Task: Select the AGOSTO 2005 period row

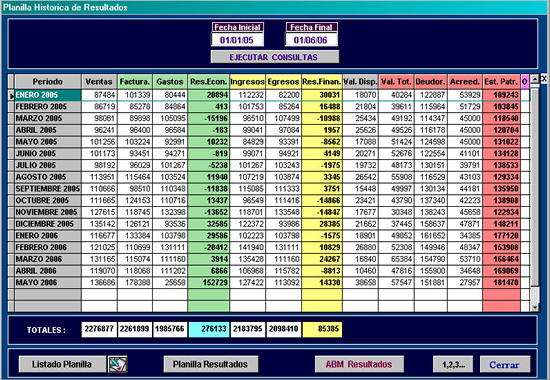Action: tap(48, 177)
